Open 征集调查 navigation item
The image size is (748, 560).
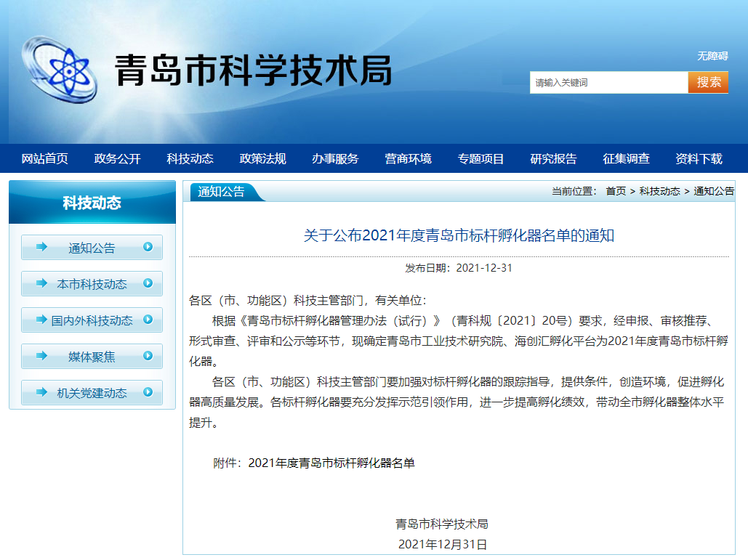pos(627,159)
